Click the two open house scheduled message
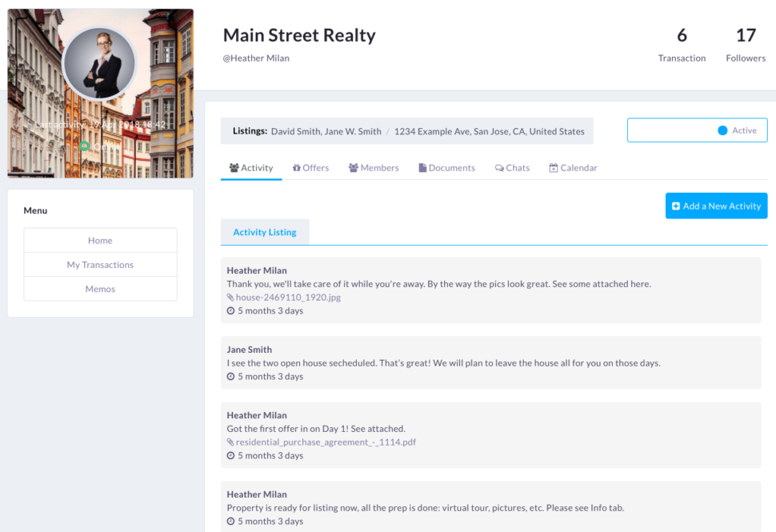Viewport: 776px width, 532px height. click(x=443, y=363)
